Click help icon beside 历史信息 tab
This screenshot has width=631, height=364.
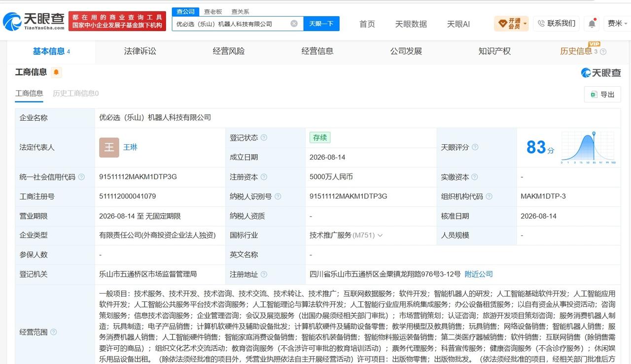click(x=603, y=52)
